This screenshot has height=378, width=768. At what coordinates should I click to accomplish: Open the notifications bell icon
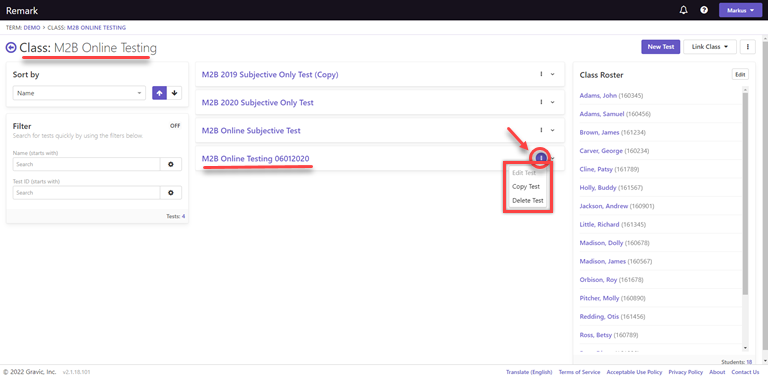684,10
